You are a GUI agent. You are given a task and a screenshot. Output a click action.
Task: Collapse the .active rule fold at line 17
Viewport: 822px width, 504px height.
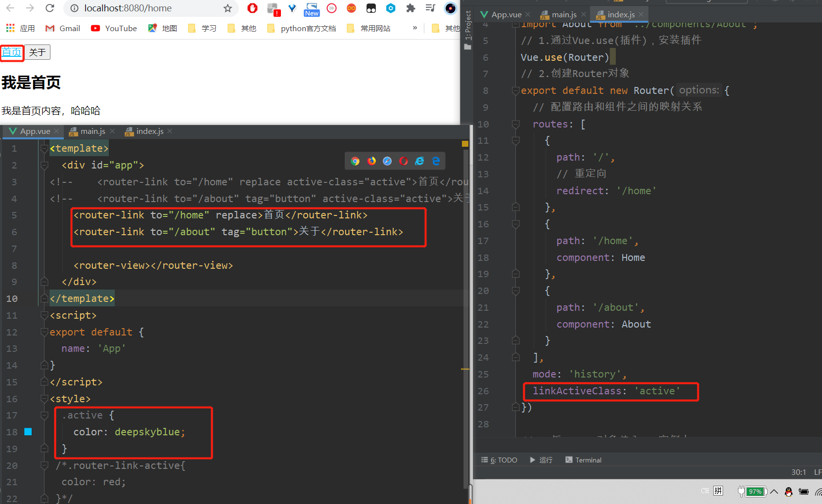(45, 415)
